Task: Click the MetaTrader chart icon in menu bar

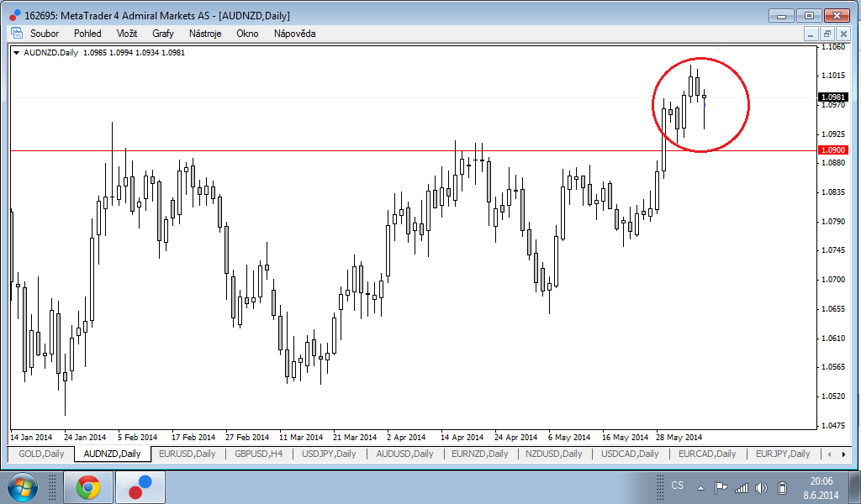Action: (17, 33)
